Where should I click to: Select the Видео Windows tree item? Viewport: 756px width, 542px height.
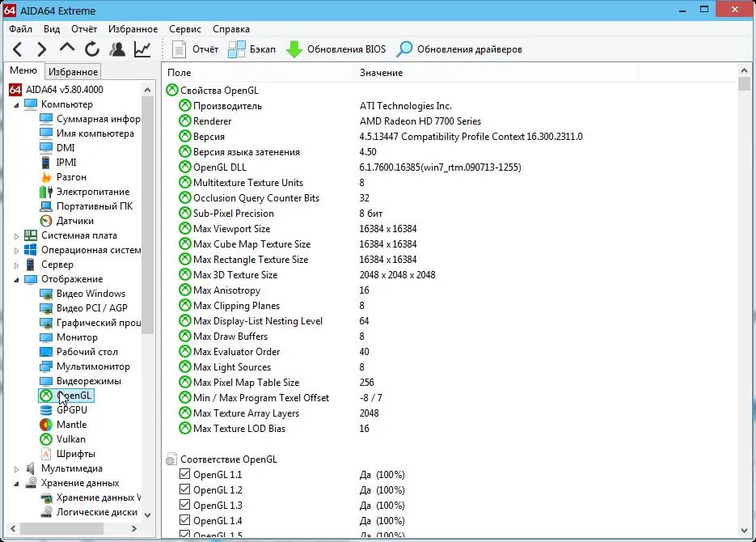(x=91, y=294)
